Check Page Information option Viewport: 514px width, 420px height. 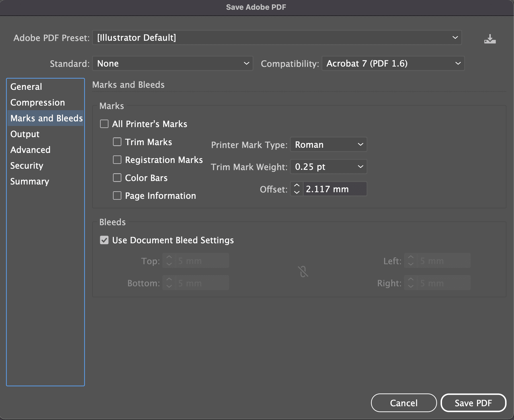coord(117,195)
